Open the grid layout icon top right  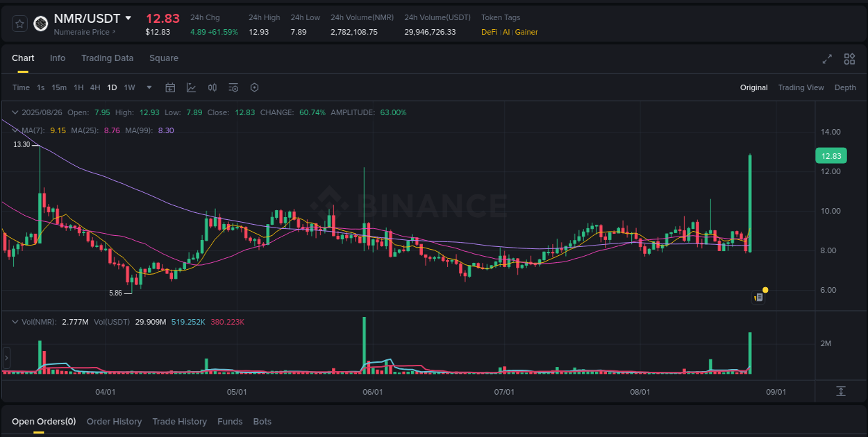[849, 59]
